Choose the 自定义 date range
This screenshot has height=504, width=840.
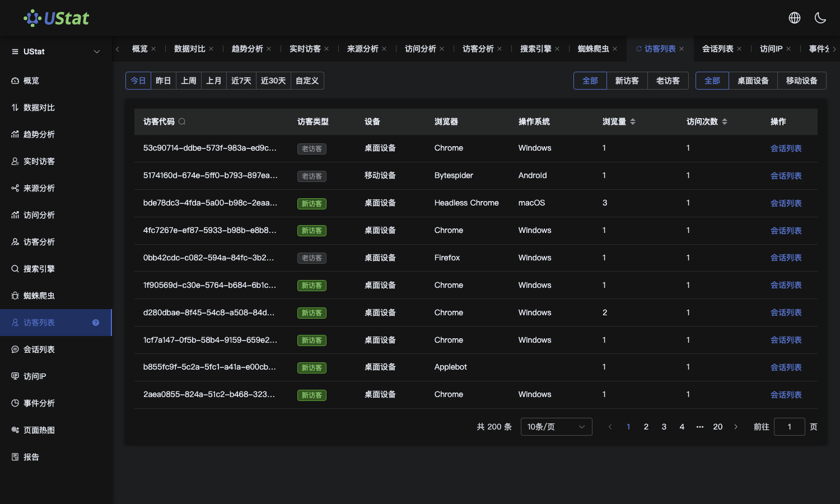pos(307,81)
